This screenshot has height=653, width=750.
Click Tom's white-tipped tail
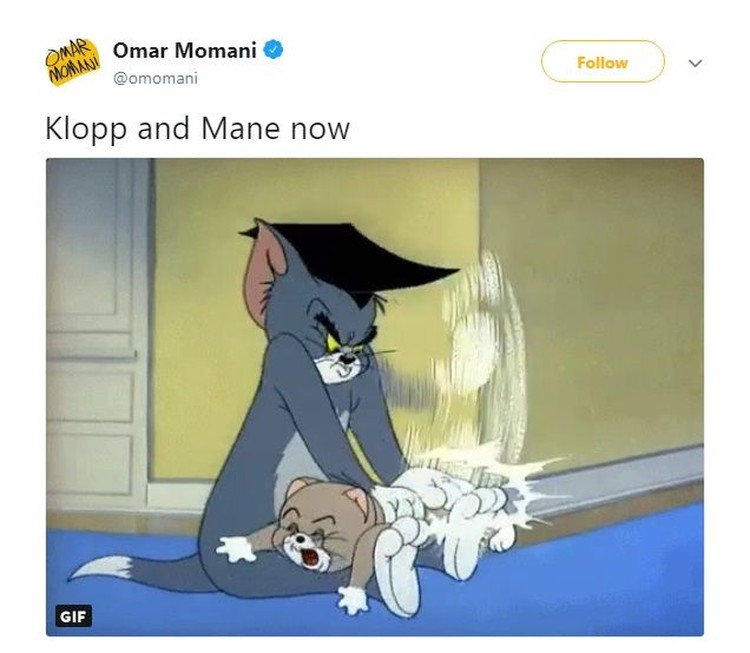coord(103,567)
